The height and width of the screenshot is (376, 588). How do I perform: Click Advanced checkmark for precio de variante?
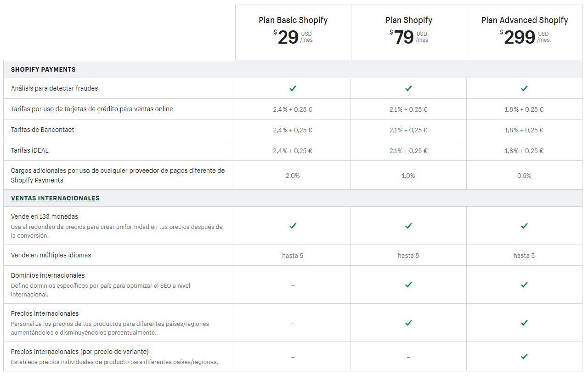[x=525, y=356]
